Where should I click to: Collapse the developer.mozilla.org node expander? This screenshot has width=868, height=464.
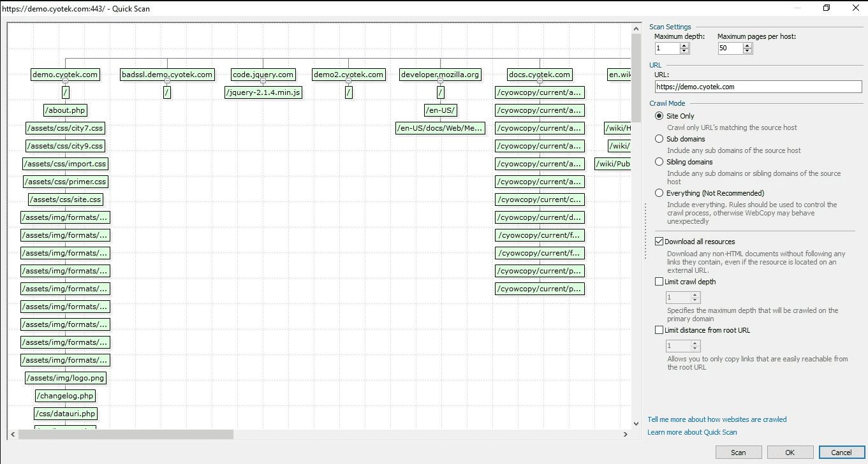(x=440, y=81)
